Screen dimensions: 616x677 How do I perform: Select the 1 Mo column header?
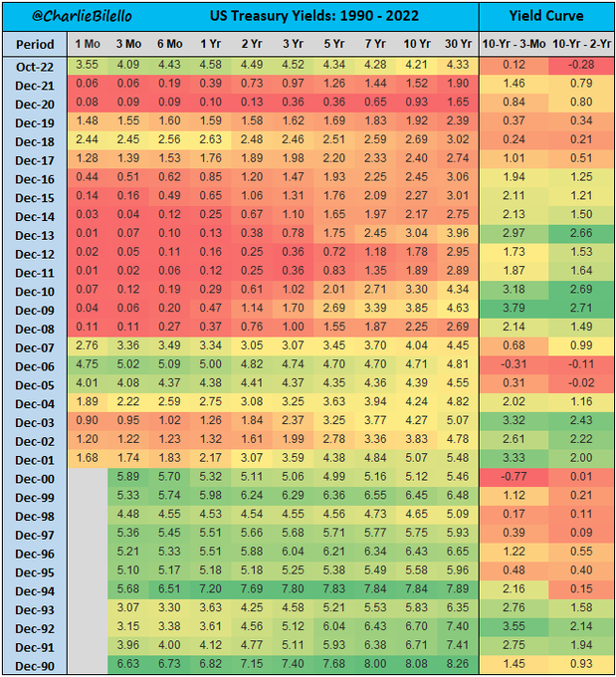(x=88, y=46)
